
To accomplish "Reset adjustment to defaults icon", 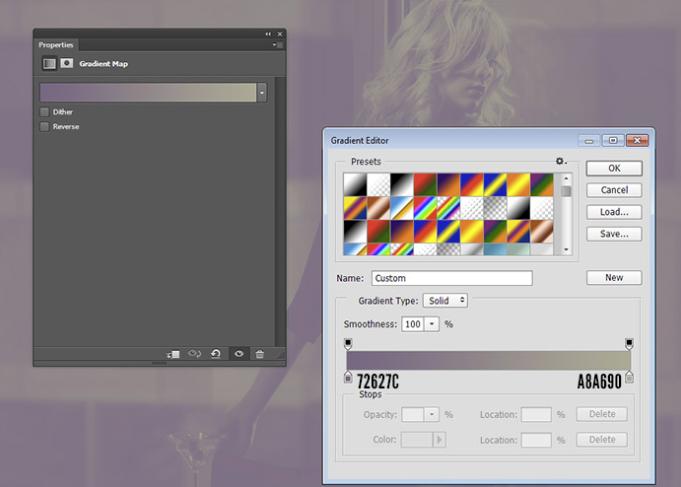I will (x=216, y=354).
